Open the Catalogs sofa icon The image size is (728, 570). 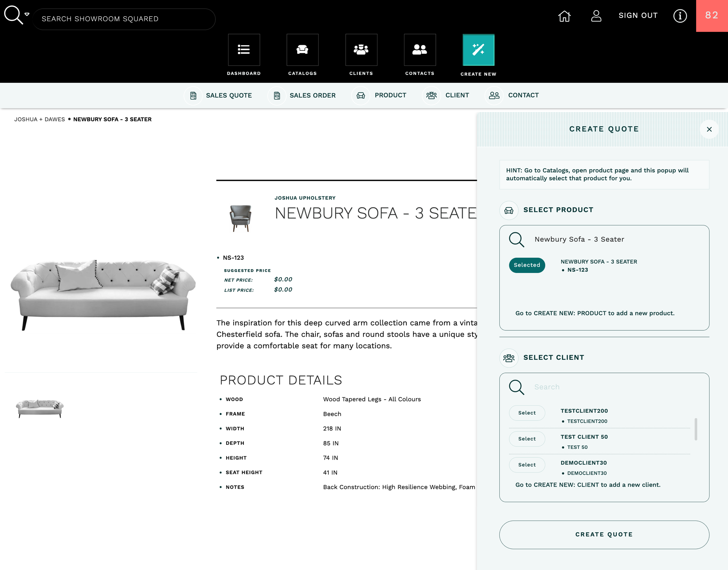coord(302,50)
